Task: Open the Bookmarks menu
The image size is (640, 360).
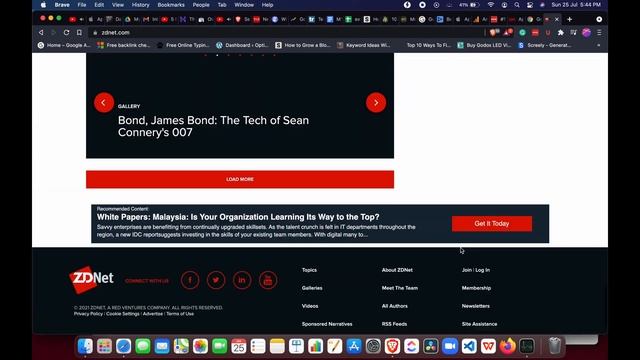Action: point(171,5)
